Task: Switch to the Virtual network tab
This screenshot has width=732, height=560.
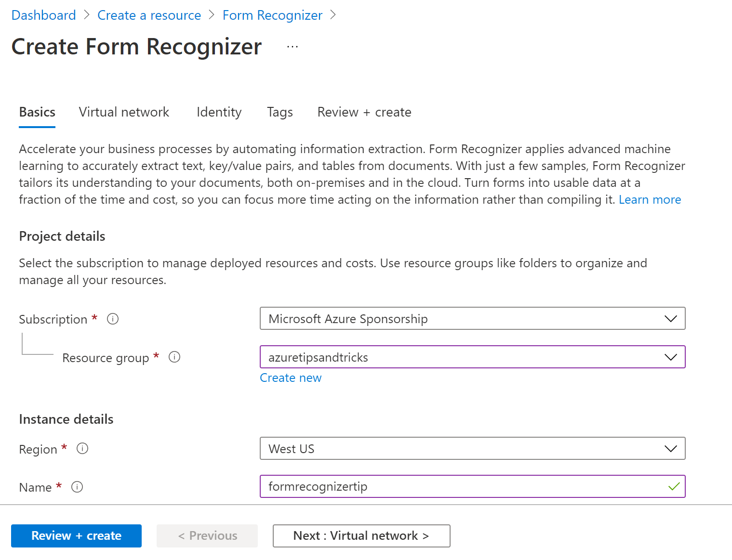Action: click(x=124, y=112)
